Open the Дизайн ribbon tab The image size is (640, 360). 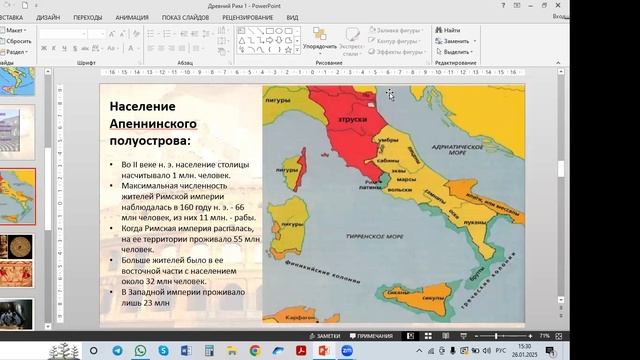coord(48,18)
